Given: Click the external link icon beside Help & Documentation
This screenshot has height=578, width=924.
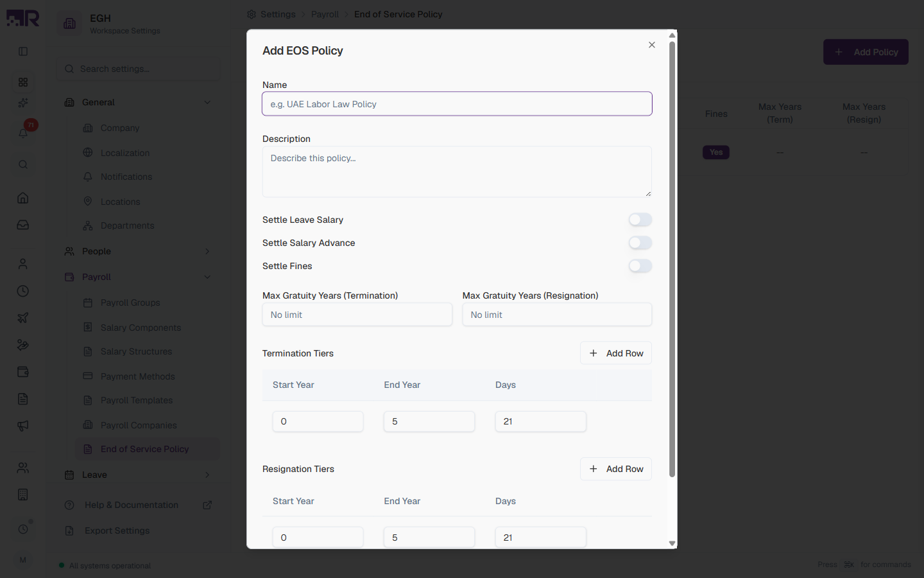Looking at the screenshot, I should pyautogui.click(x=207, y=505).
